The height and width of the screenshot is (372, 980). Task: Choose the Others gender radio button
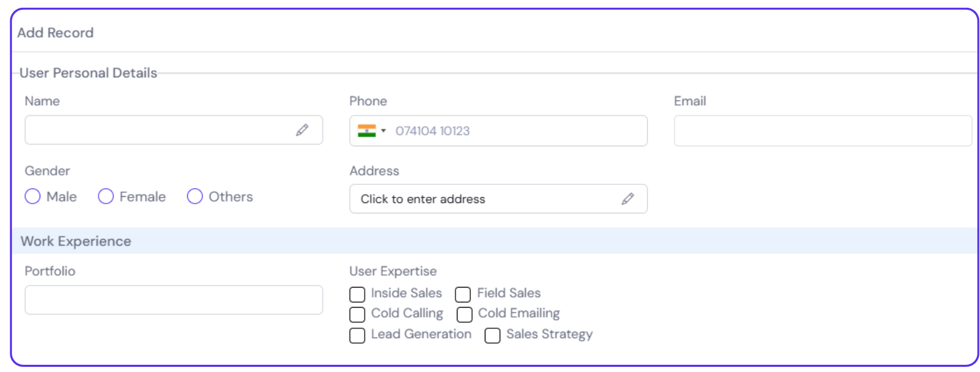coord(194,196)
